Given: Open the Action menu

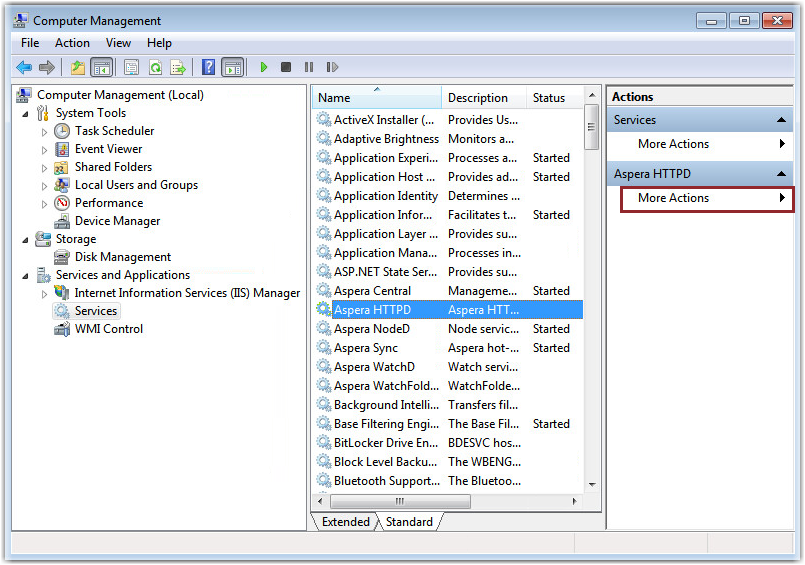Looking at the screenshot, I should pos(72,43).
